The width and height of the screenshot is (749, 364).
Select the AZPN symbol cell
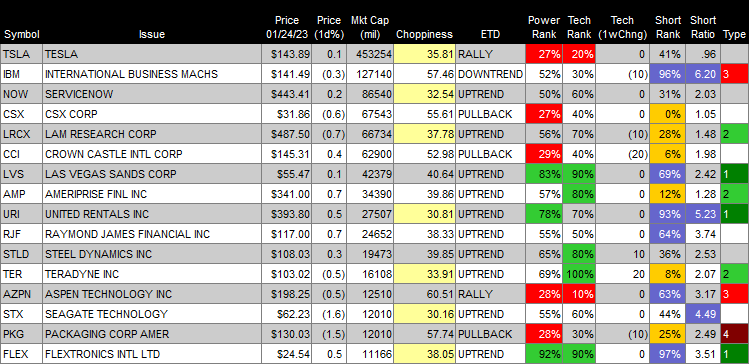pos(21,294)
